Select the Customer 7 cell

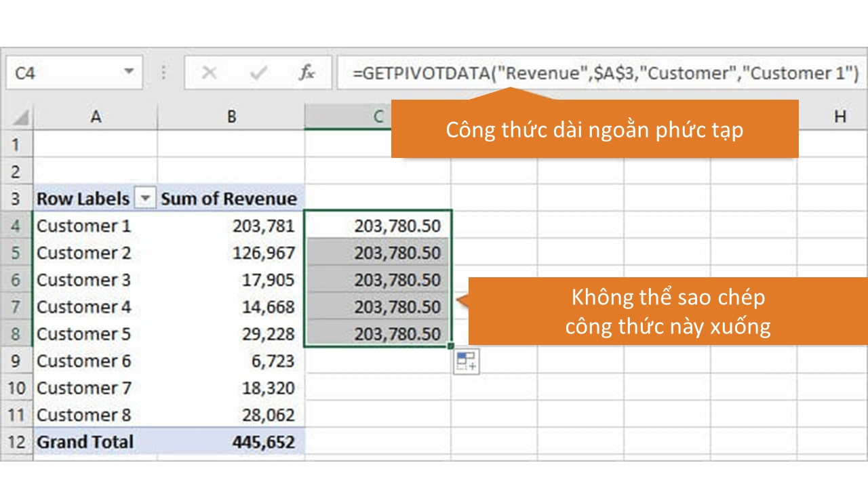coord(96,388)
